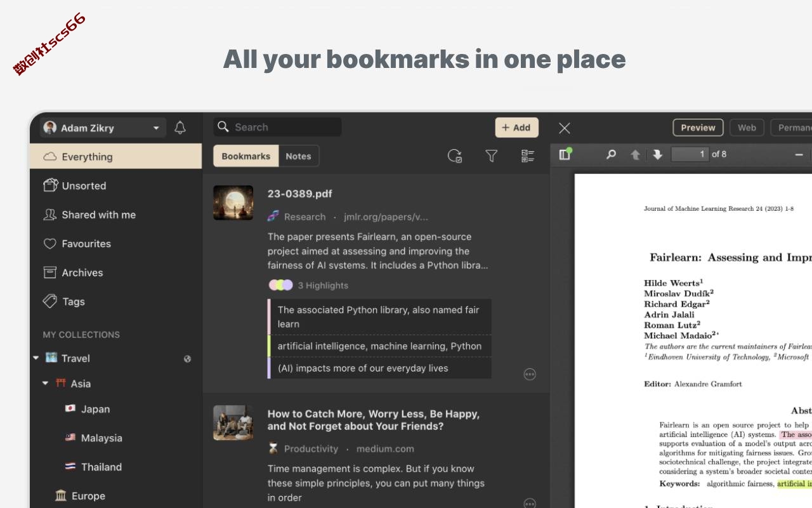The height and width of the screenshot is (508, 812).
Task: Click the MY COLLECTIONS header
Action: pos(81,335)
